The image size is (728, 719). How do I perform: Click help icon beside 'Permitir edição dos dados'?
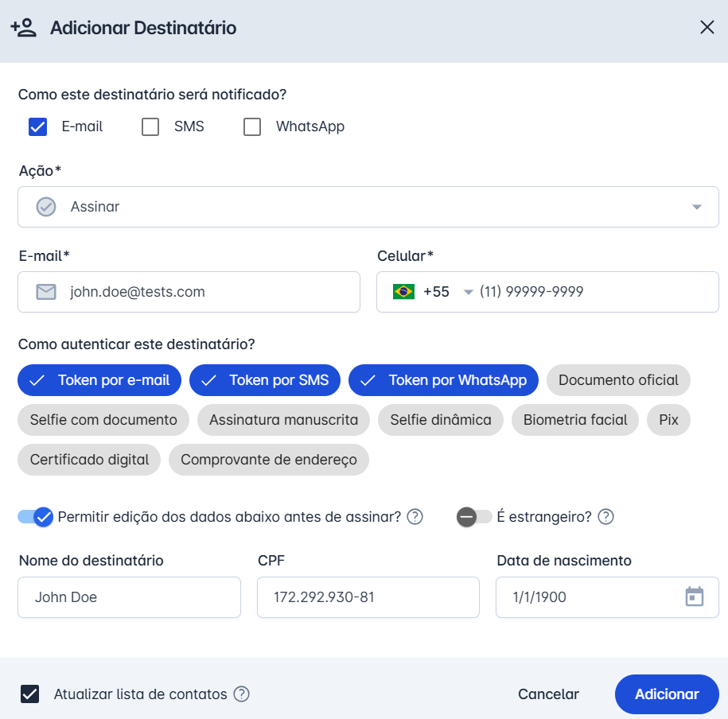[415, 517]
